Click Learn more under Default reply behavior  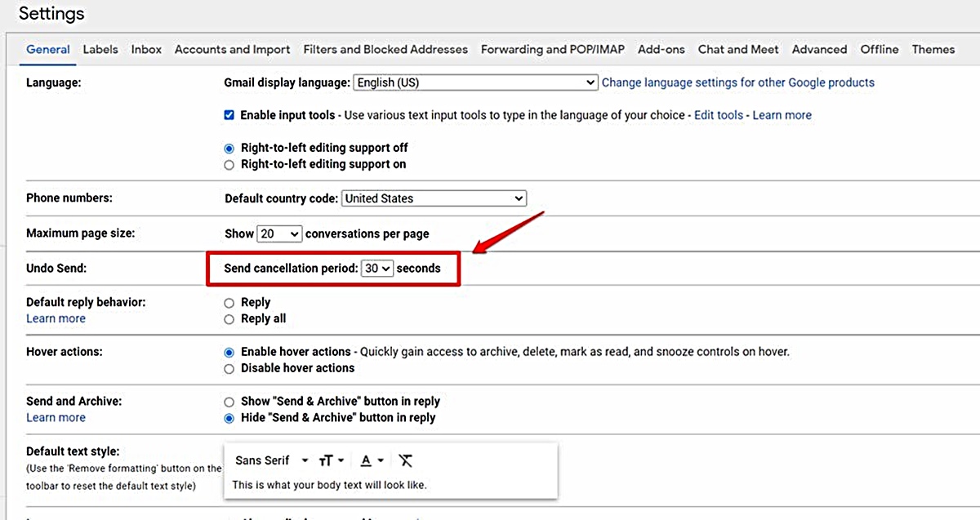[56, 318]
